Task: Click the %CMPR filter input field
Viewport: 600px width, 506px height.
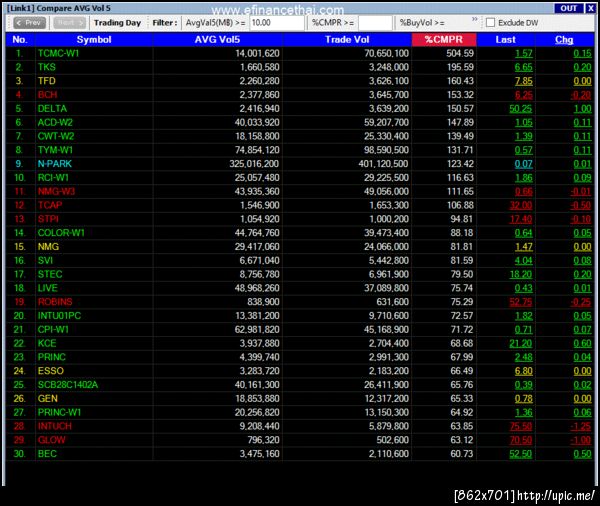Action: [375, 23]
